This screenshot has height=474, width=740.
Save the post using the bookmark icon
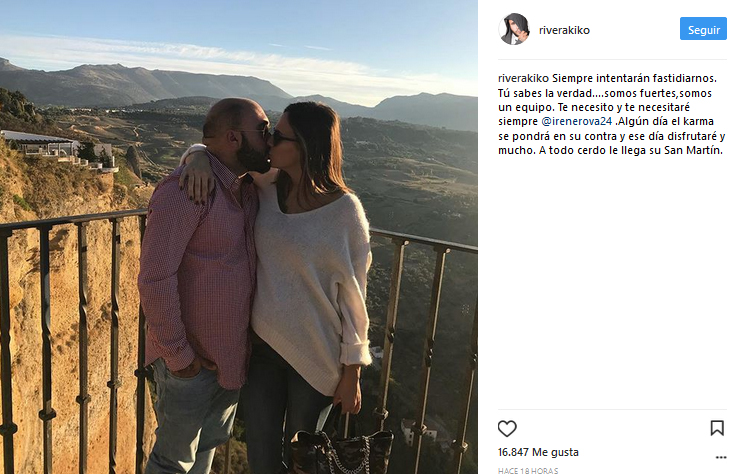[x=717, y=428]
